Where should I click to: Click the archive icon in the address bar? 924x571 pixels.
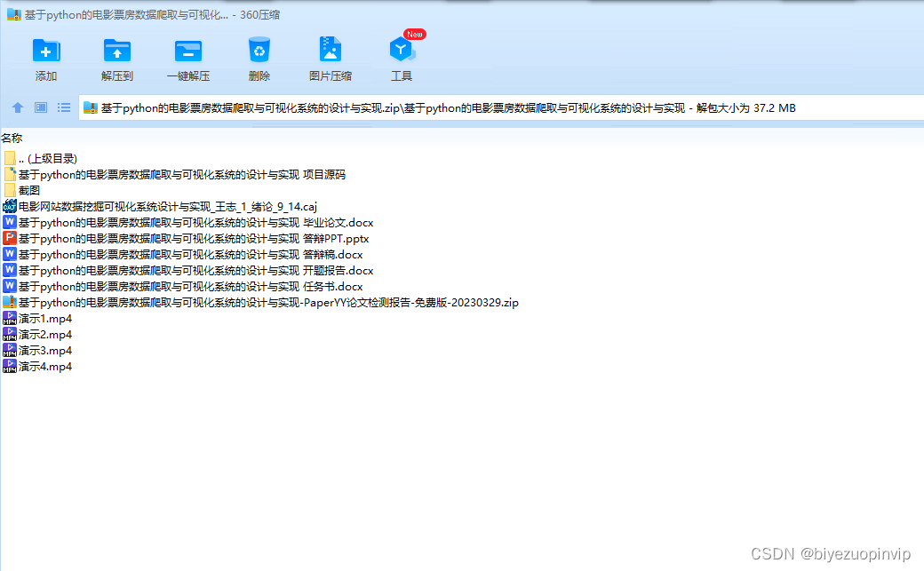coord(89,107)
